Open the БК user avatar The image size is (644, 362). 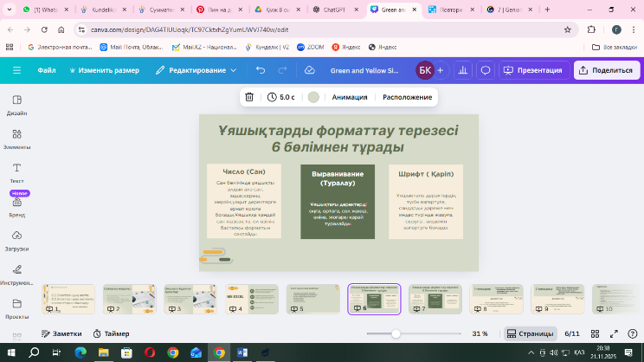425,70
